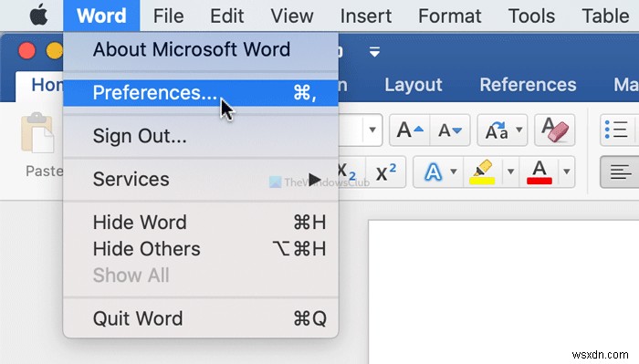Click inside the blank document page

point(504,292)
